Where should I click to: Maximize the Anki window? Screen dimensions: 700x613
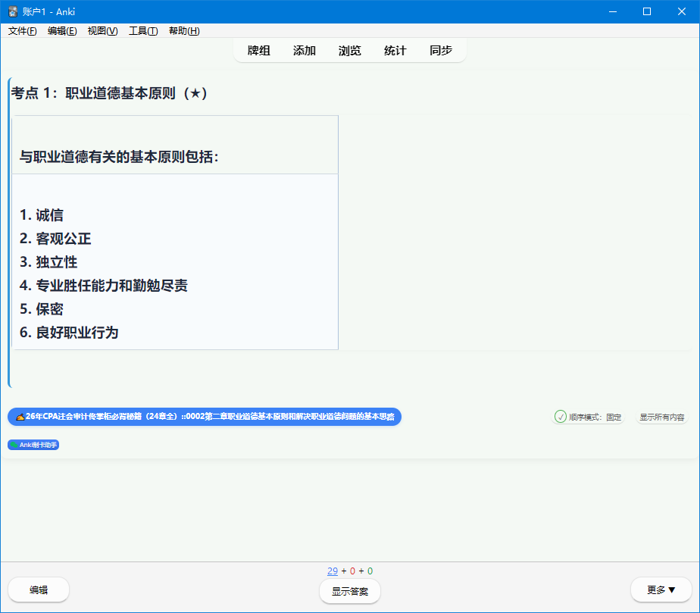647,11
